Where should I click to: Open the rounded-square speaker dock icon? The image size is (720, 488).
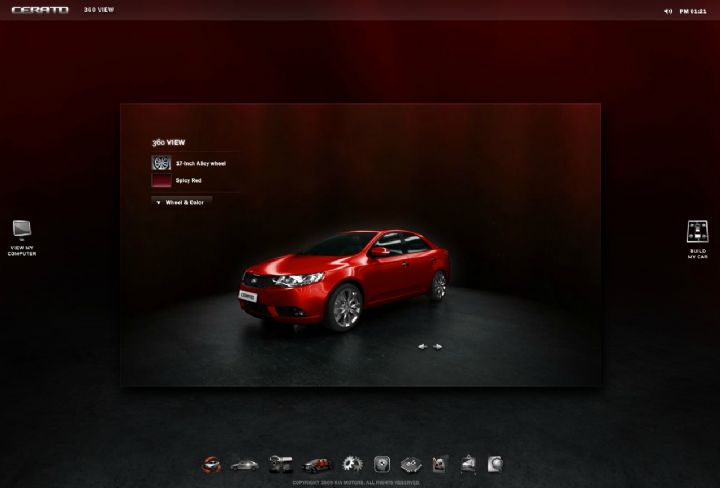pos(382,464)
